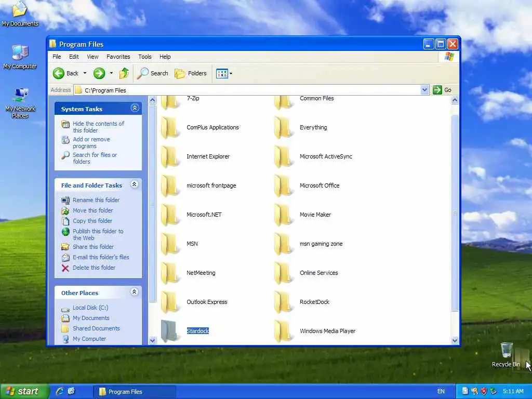Viewport: 532px width, 399px height.
Task: Select the Microsoft ActiveSync folder icon
Action: click(x=283, y=157)
